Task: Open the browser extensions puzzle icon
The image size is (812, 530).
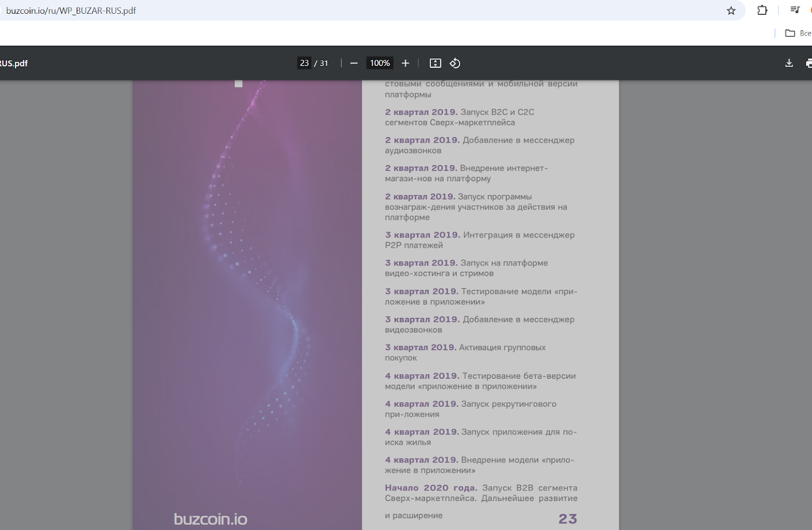Action: coord(762,10)
